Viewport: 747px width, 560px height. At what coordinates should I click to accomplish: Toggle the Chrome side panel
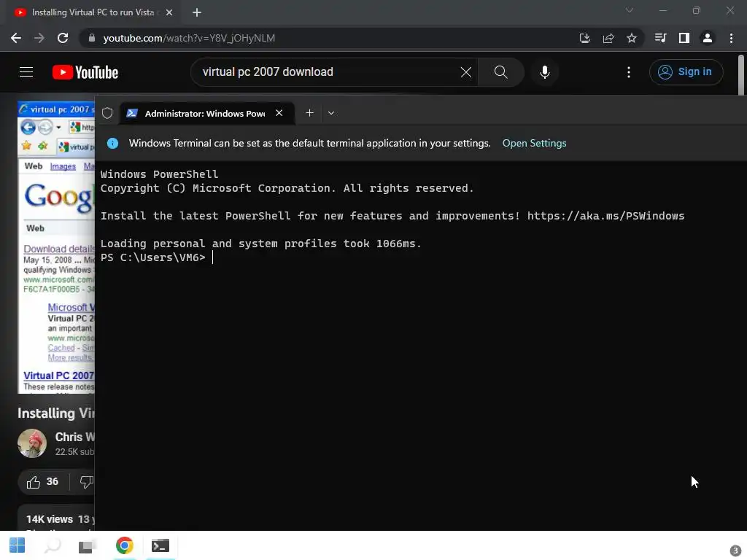pyautogui.click(x=684, y=38)
